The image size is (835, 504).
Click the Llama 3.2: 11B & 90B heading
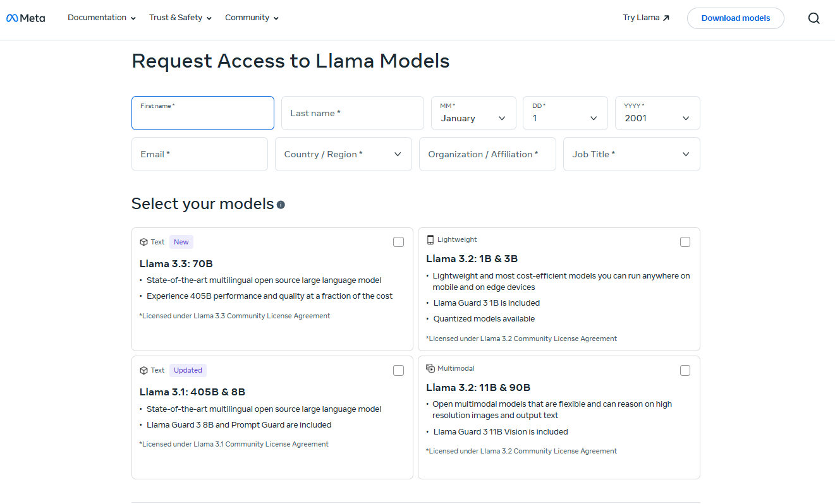pos(478,388)
